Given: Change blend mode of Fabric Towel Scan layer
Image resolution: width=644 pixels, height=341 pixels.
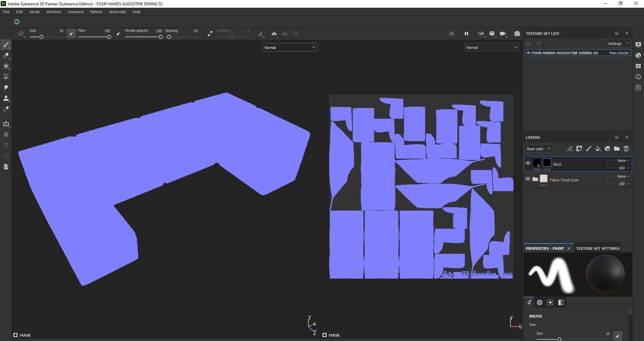Looking at the screenshot, I should click(x=623, y=176).
